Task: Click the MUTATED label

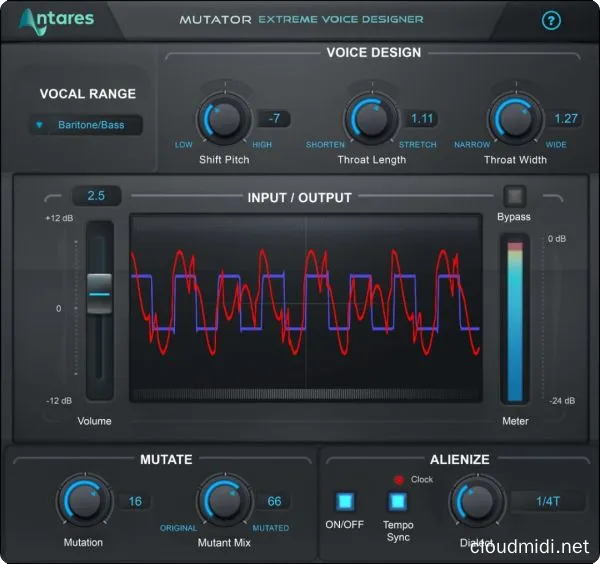Action: tap(271, 528)
